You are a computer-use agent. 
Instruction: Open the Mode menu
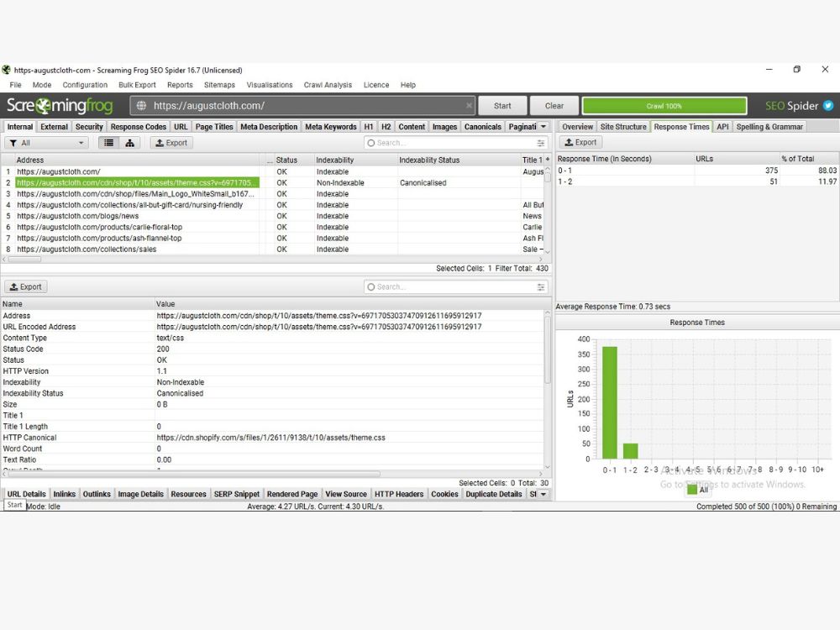tap(42, 85)
